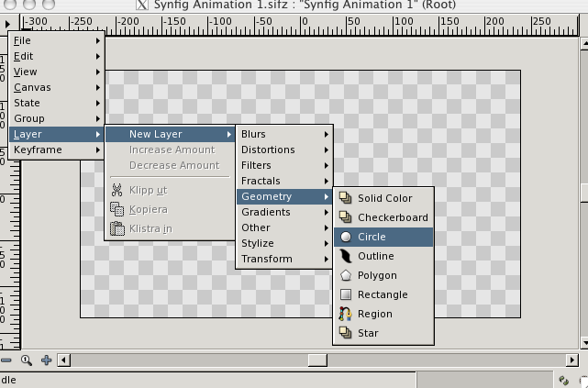Click the Klistra in label
The width and height of the screenshot is (588, 388).
150,228
